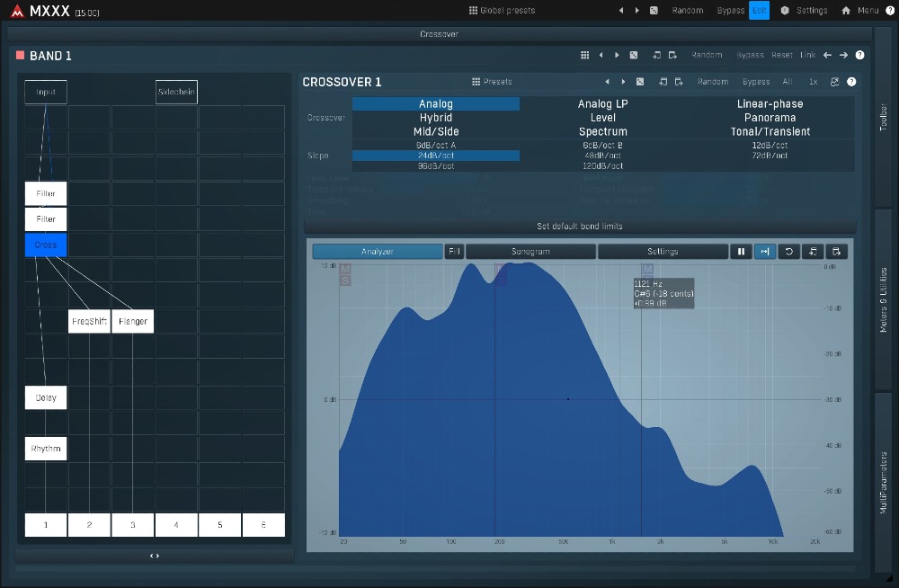Click the Settings hexagon icon in top bar

(784, 11)
